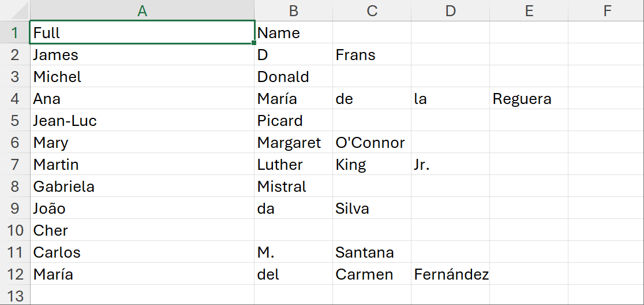Select the cell containing "Fernández"

click(450, 274)
